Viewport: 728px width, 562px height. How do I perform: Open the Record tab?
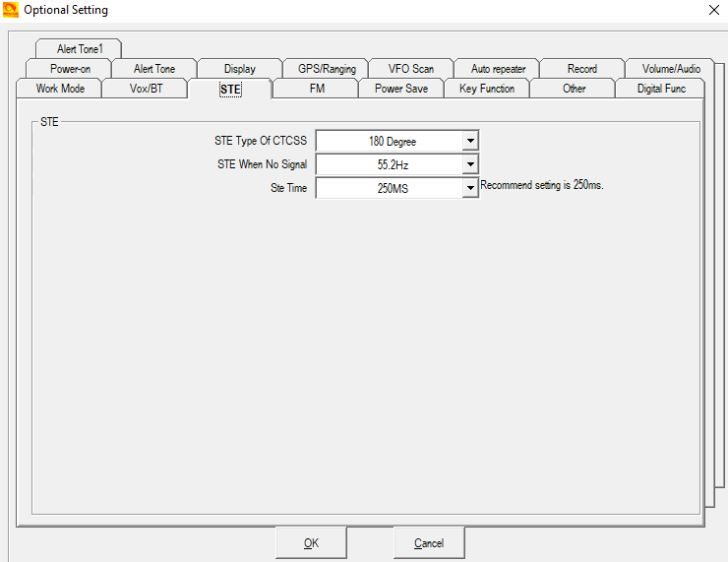pos(581,69)
